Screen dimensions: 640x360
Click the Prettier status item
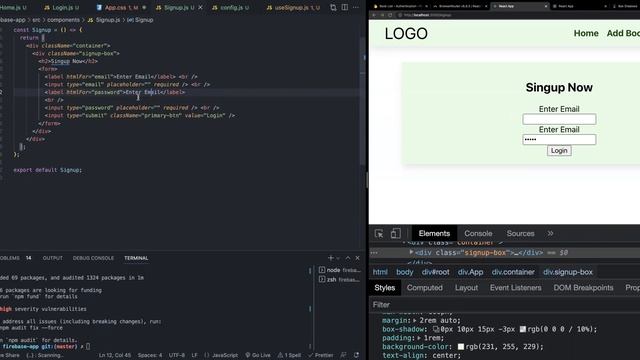pos(321,355)
